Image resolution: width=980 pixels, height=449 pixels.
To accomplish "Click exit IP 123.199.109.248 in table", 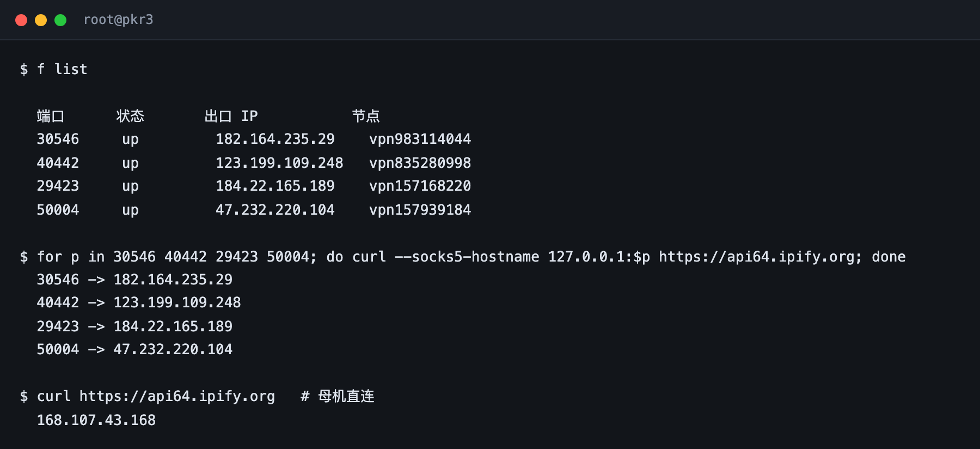I will coord(279,163).
